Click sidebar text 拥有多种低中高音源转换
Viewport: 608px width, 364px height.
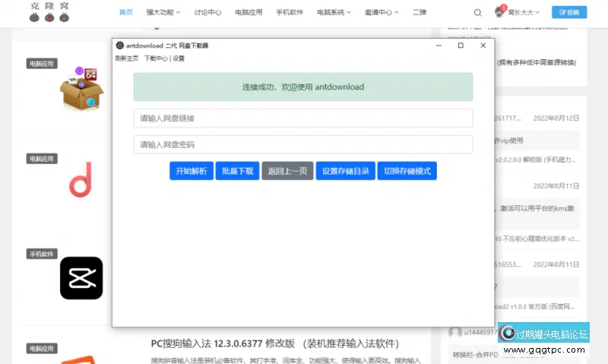pos(537,62)
